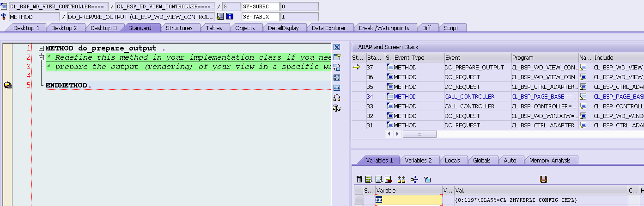
Task: Click the orange save floppy disk icon
Action: pos(543,179)
